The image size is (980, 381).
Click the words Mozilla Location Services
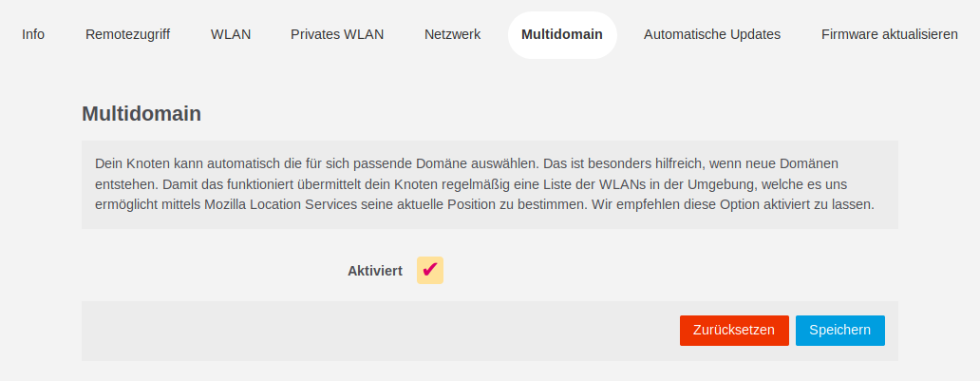click(x=277, y=204)
